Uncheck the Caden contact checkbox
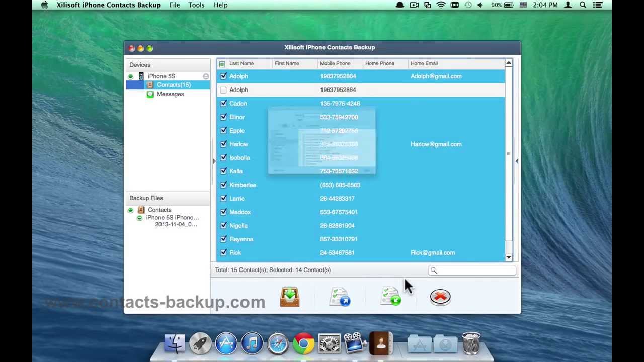The height and width of the screenshot is (362, 644). [223, 104]
